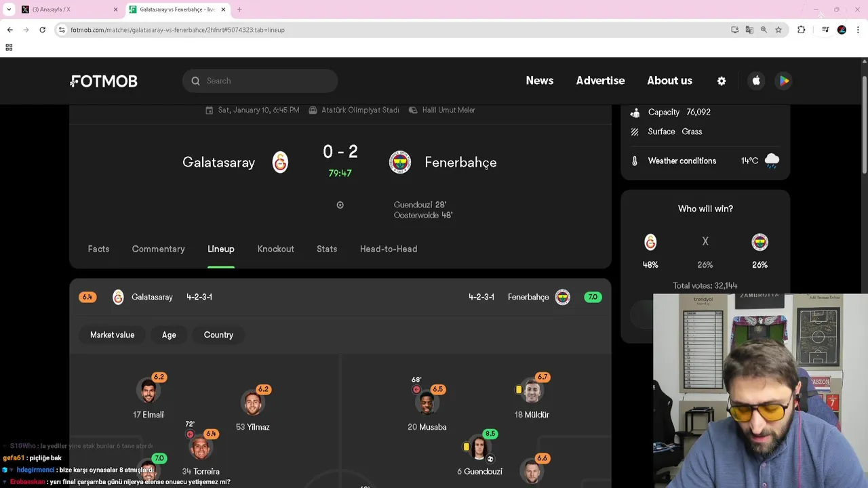Open the apps grid in bookmarks bar

tap(9, 47)
